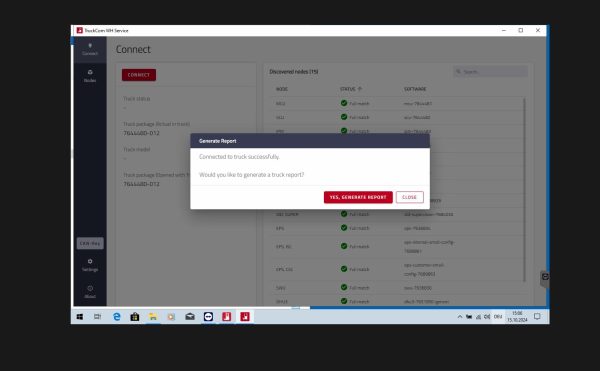600x371 pixels.
Task: Switch to TeamViewer on the taskbar
Action: click(209, 317)
